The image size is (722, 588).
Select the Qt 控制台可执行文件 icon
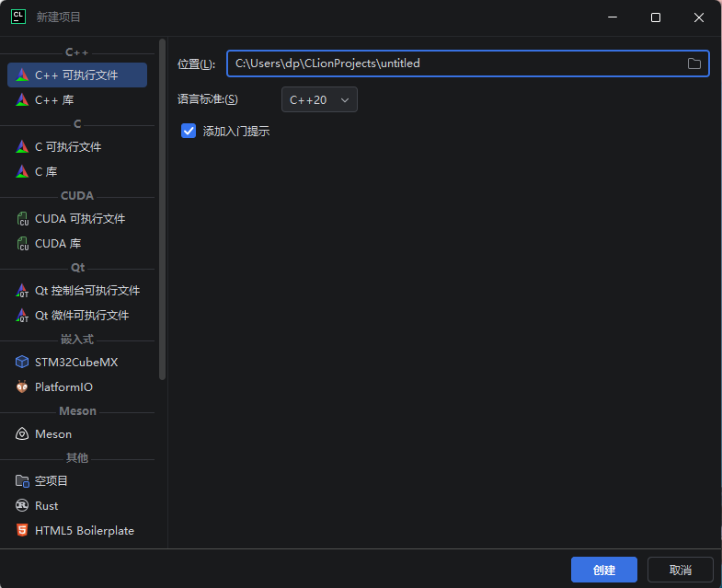pos(22,290)
